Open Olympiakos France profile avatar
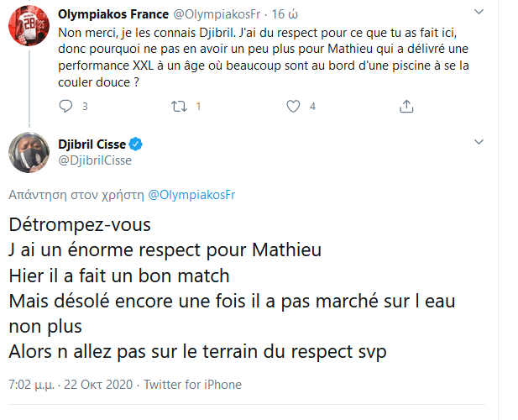This screenshot has height=420, width=518. (26, 28)
